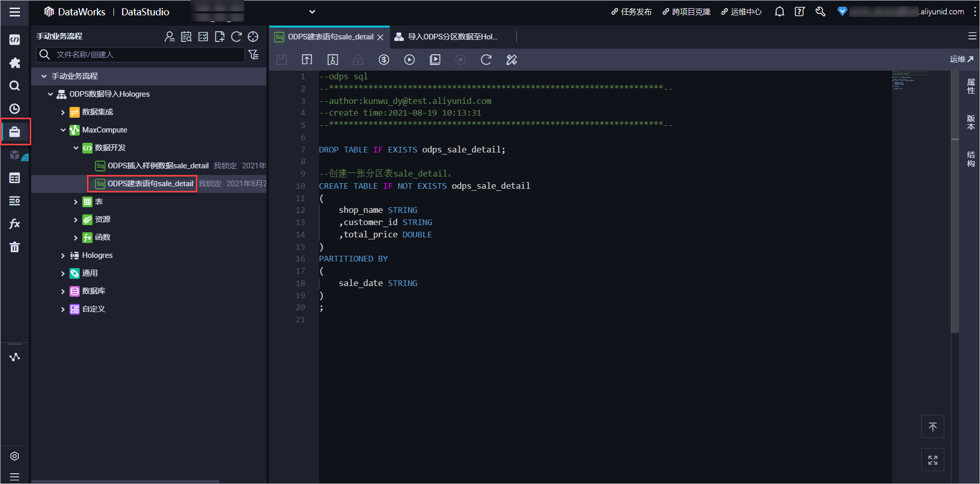Click the fx functions icon in sidebar

coord(15,224)
